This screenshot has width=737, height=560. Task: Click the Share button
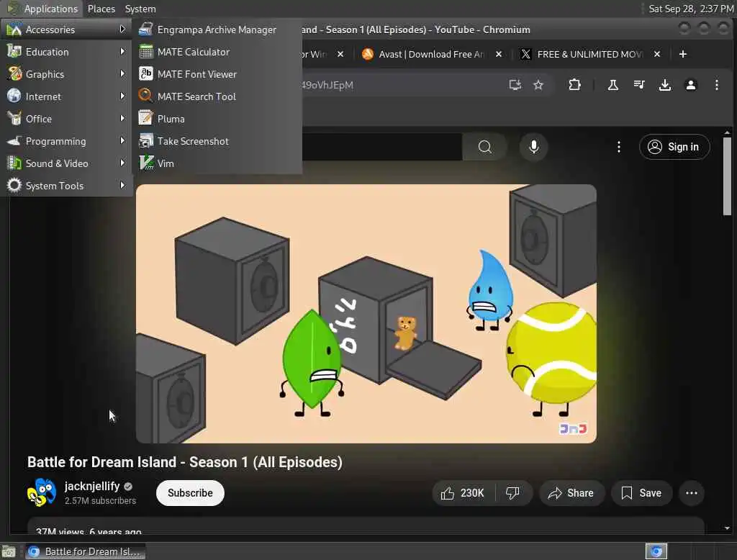tap(571, 493)
